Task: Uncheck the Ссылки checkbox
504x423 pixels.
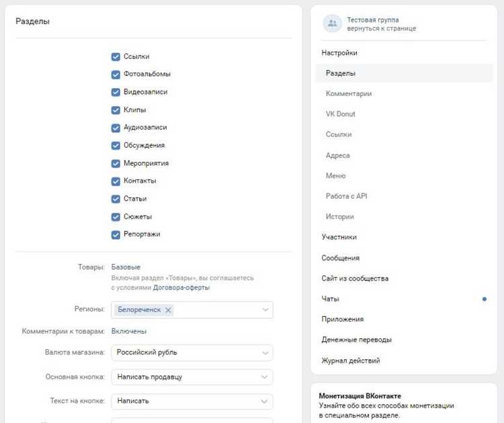Action: click(x=116, y=57)
